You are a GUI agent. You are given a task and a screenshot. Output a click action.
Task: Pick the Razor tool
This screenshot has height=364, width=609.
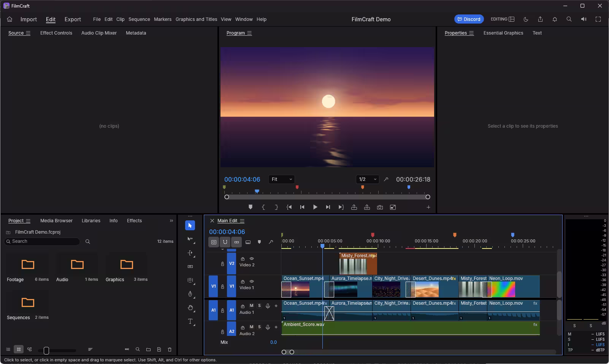190,267
